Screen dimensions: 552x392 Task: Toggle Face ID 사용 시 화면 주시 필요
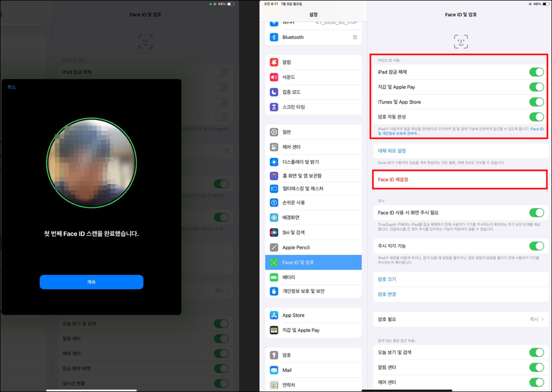537,213
